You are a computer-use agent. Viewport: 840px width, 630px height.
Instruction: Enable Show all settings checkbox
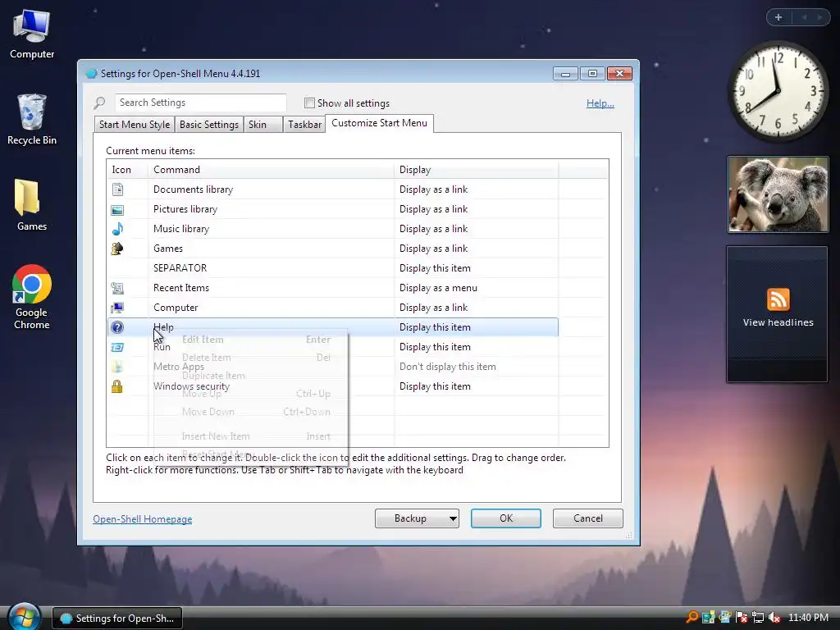coord(309,103)
